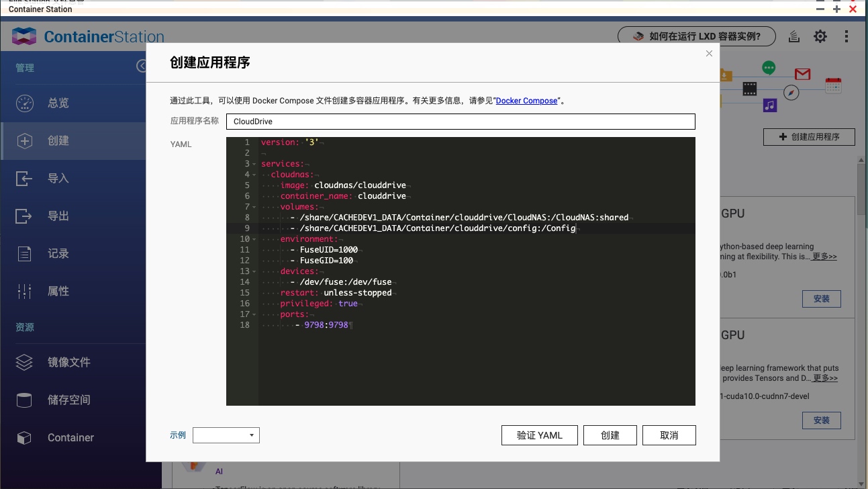
Task: Click the FuseUID=1000 line
Action: click(x=324, y=250)
